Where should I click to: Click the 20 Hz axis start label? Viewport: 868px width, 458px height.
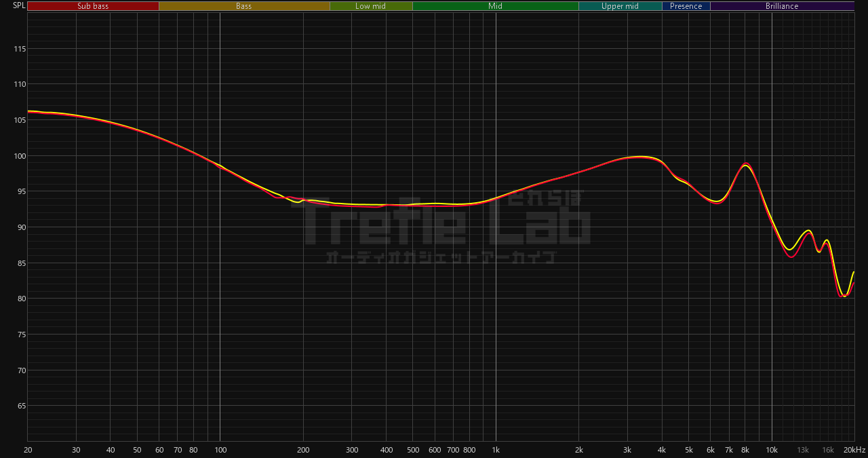(x=28, y=451)
